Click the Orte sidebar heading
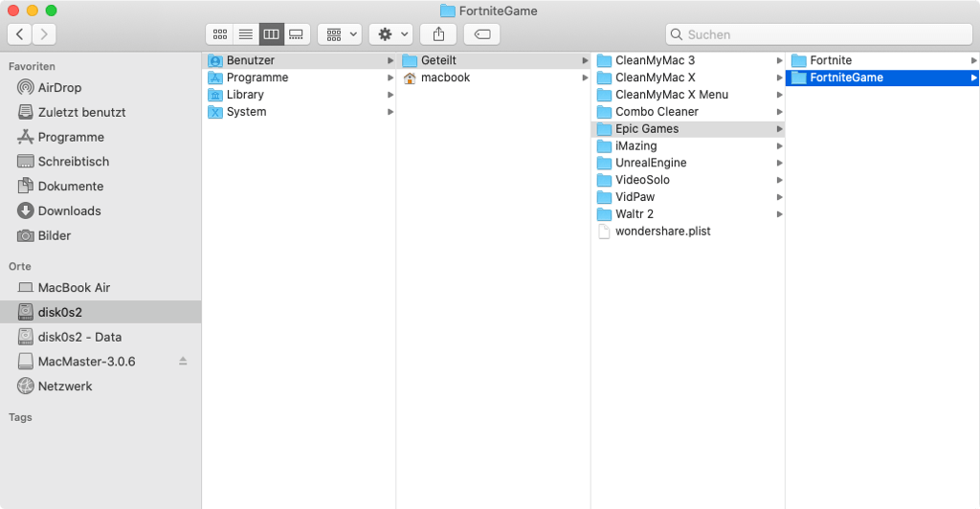 point(20,266)
